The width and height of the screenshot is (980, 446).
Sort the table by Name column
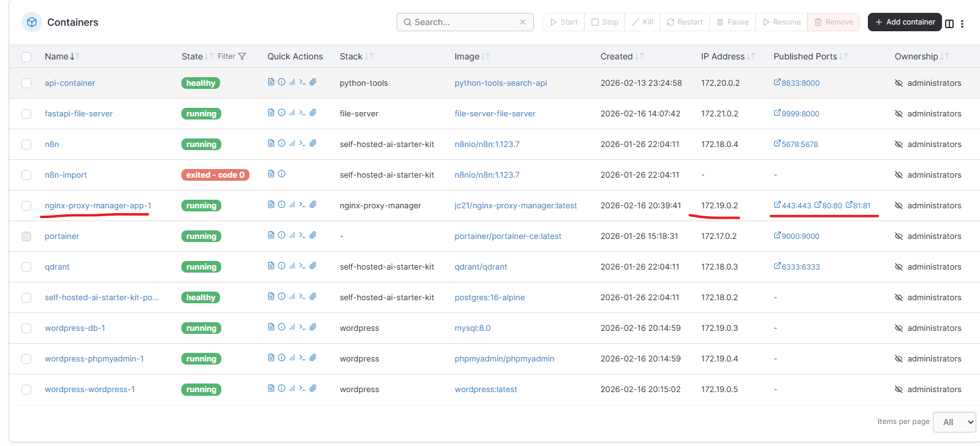point(62,56)
